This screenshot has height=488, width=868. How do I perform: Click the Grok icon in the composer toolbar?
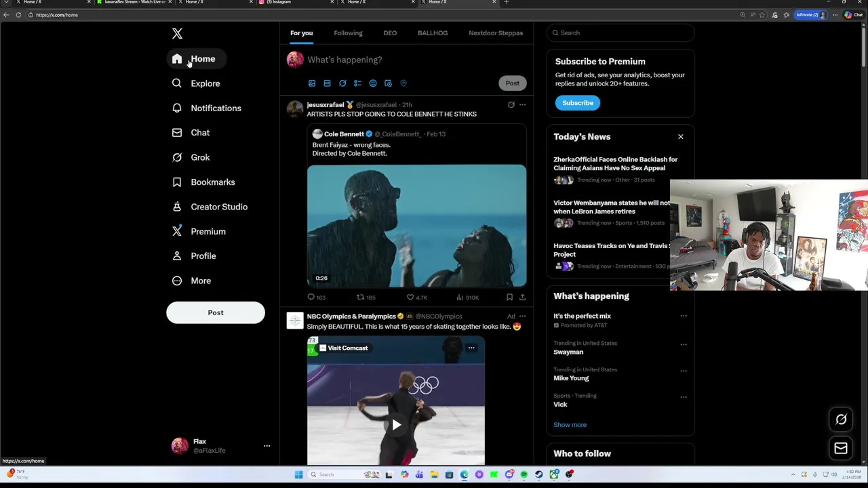click(x=342, y=83)
